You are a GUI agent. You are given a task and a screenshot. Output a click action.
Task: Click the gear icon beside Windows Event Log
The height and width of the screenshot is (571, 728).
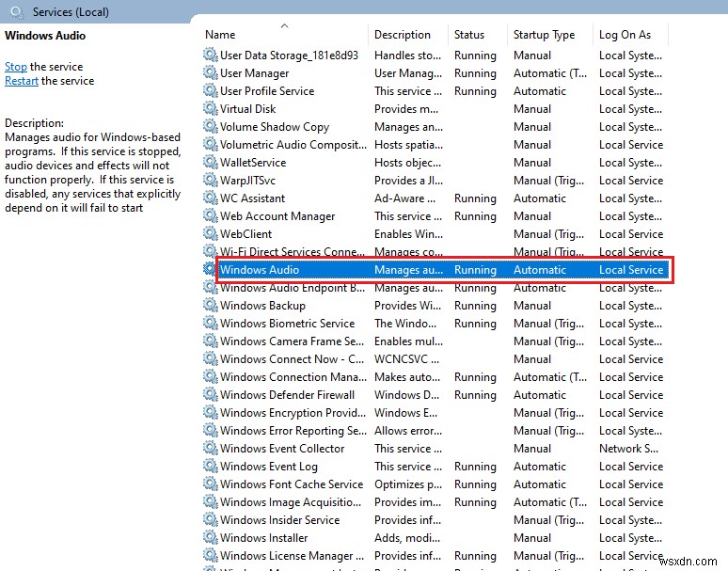[211, 466]
